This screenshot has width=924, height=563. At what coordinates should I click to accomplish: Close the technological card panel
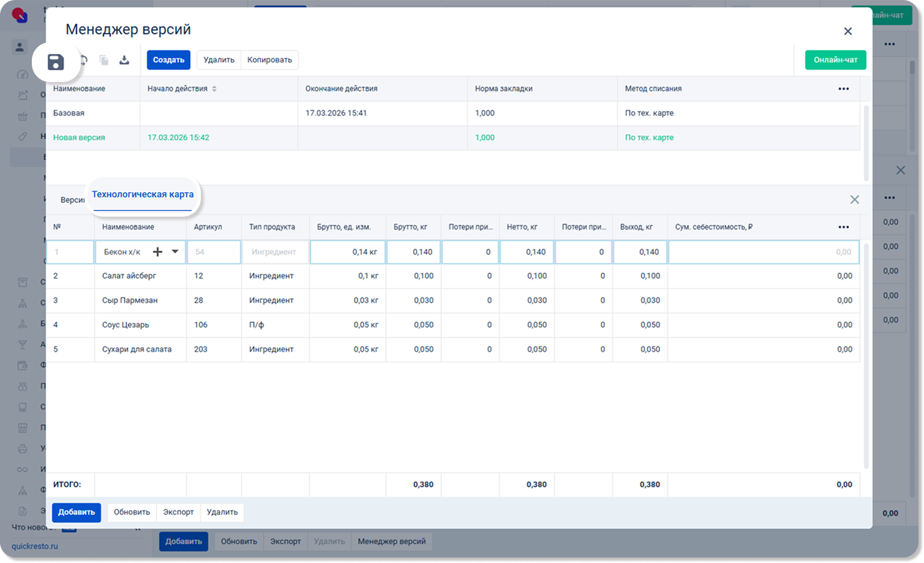(x=854, y=199)
